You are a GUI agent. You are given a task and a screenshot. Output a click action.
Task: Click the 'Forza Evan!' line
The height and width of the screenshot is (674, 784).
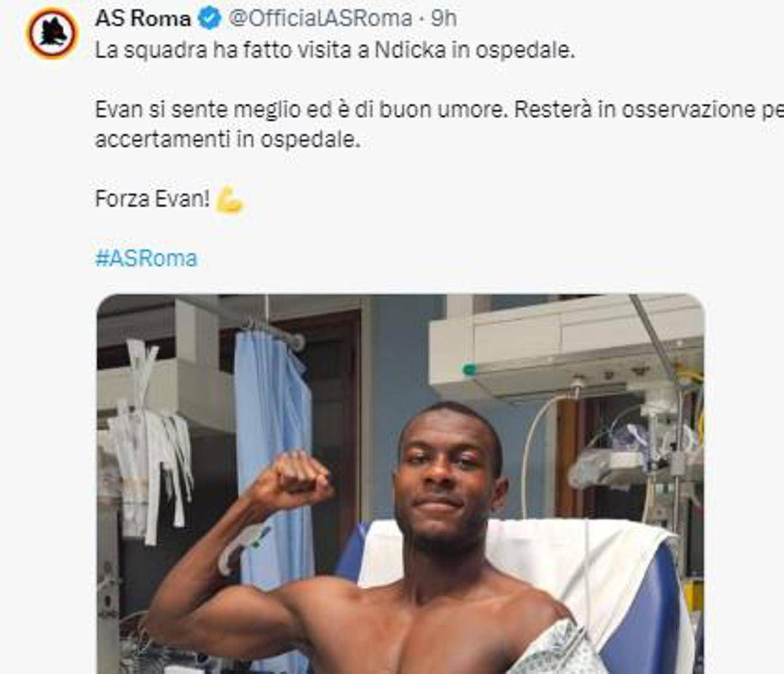(x=152, y=199)
